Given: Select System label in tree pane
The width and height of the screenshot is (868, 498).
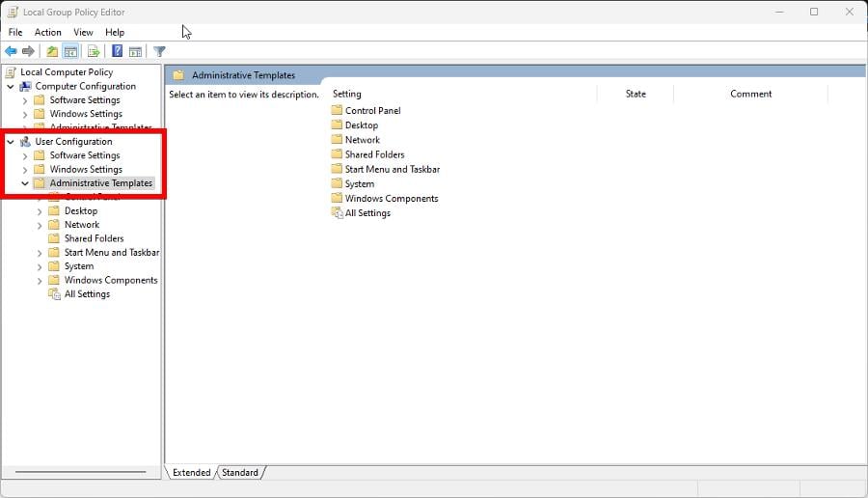Looking at the screenshot, I should (79, 266).
